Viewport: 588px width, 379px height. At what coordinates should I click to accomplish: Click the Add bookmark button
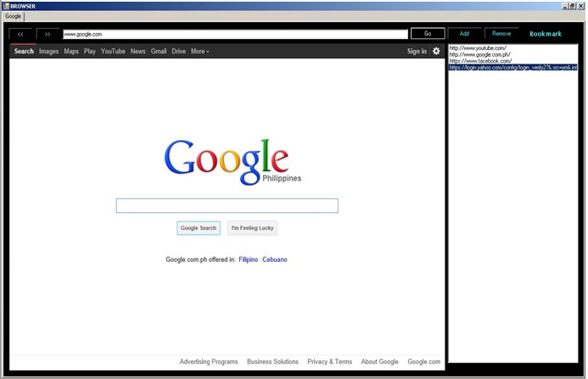(x=464, y=33)
